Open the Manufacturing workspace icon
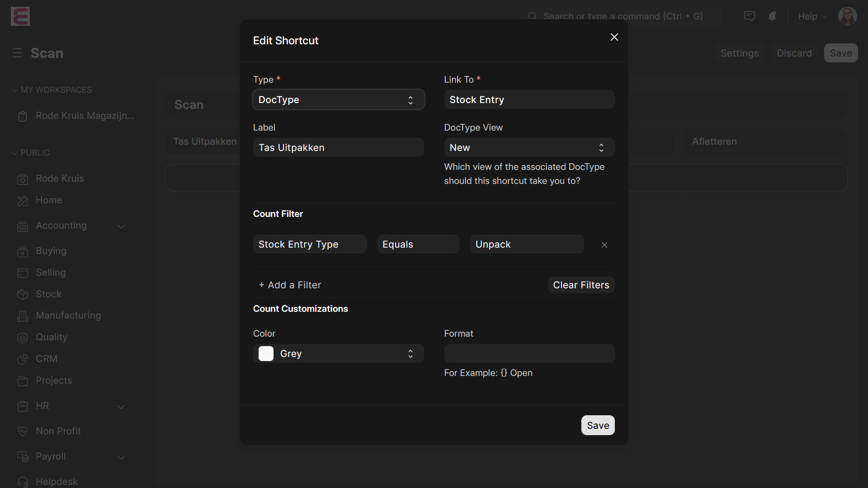The width and height of the screenshot is (868, 488). point(22,316)
